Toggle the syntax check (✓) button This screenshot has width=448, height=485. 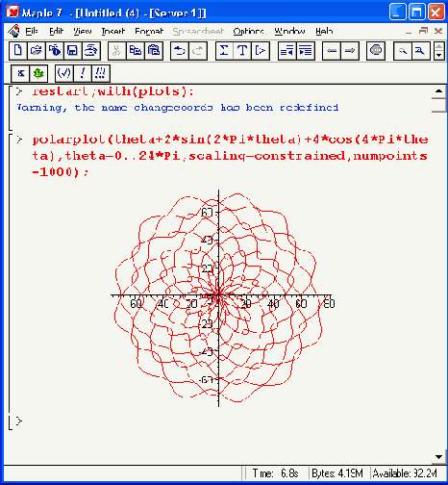tap(64, 73)
